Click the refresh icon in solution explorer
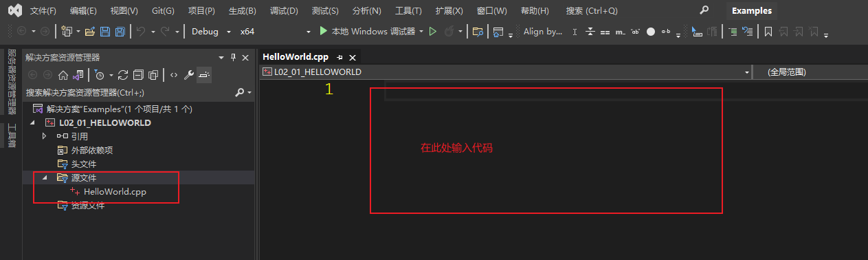 (x=123, y=75)
